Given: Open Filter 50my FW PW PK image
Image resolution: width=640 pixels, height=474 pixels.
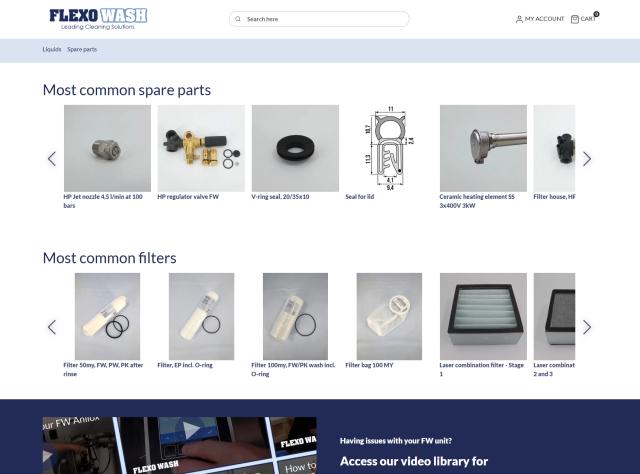Looking at the screenshot, I should (x=107, y=316).
